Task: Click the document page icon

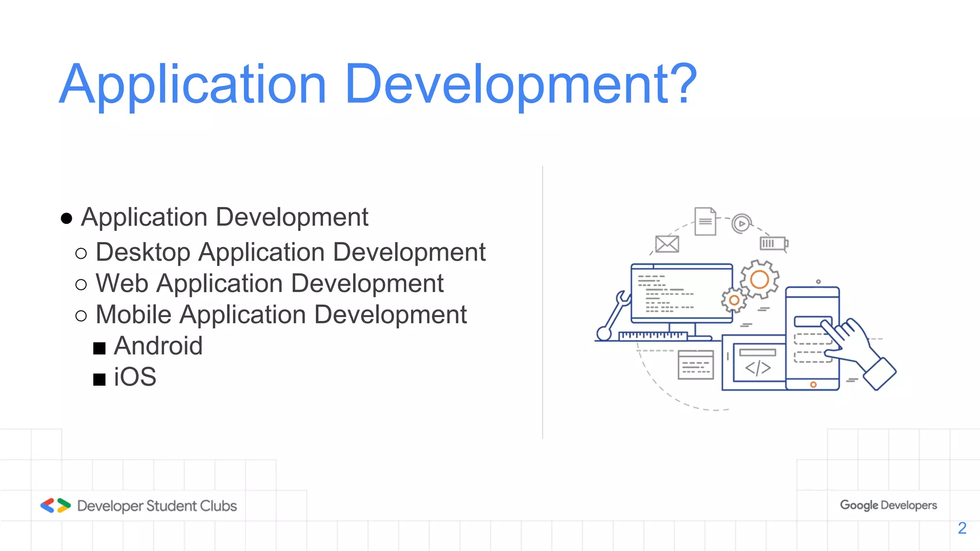Action: click(x=705, y=221)
